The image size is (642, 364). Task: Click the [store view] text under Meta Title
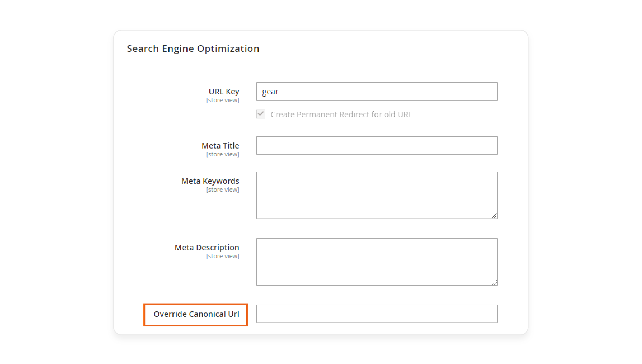[x=223, y=154]
